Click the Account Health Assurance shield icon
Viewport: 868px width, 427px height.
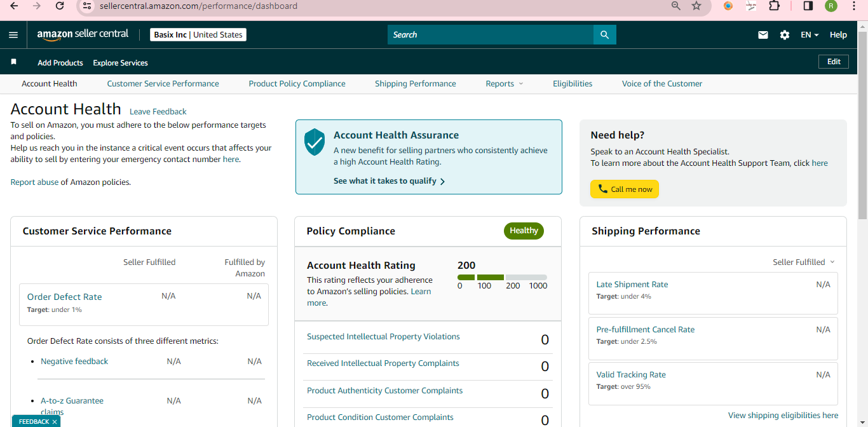pyautogui.click(x=315, y=142)
